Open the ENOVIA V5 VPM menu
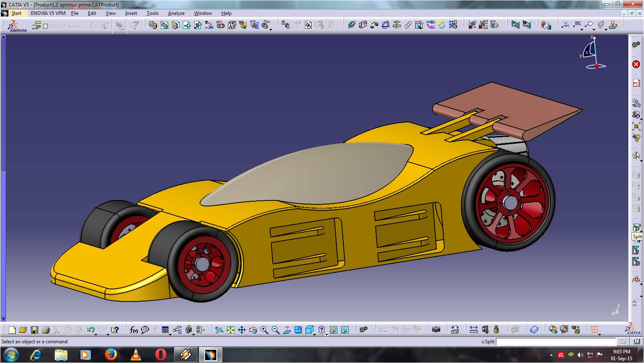This screenshot has width=644, height=363. coord(48,13)
